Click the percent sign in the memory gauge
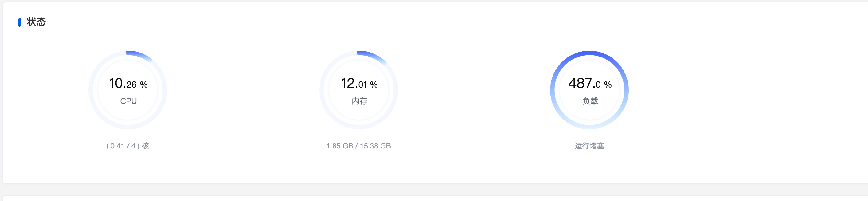The width and height of the screenshot is (868, 201). tap(374, 85)
